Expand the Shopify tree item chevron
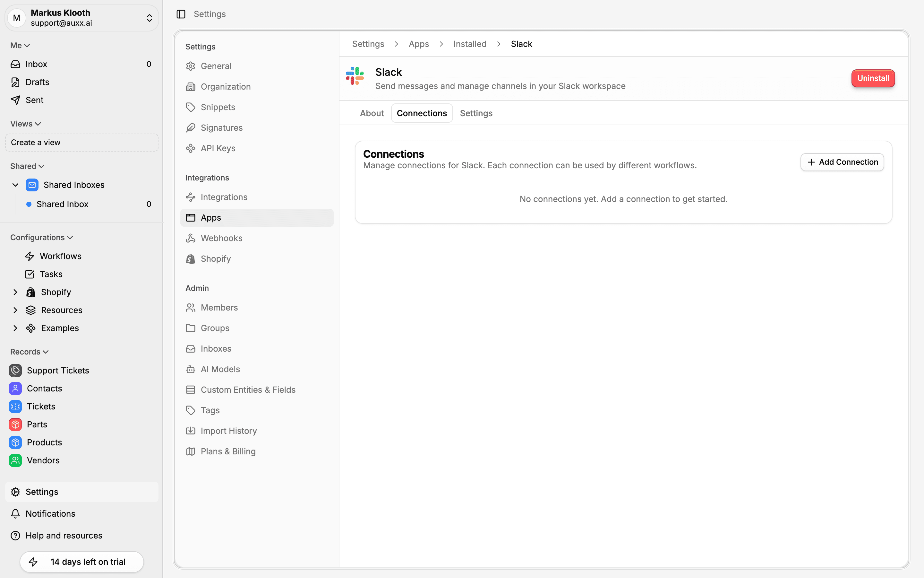 tap(15, 292)
